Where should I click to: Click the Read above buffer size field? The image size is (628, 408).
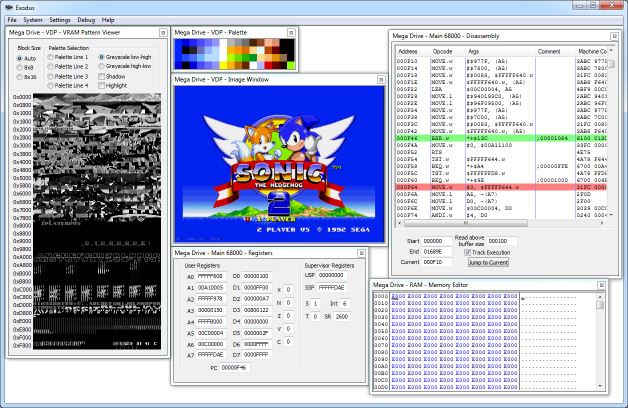pyautogui.click(x=502, y=241)
